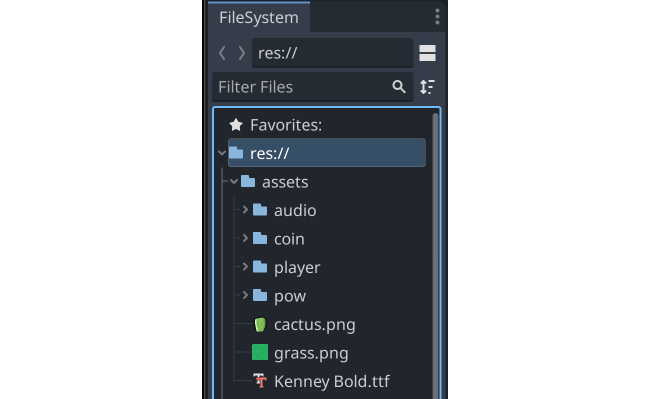Select the cactus.png file name
The width and height of the screenshot is (650, 399).
pyautogui.click(x=315, y=325)
